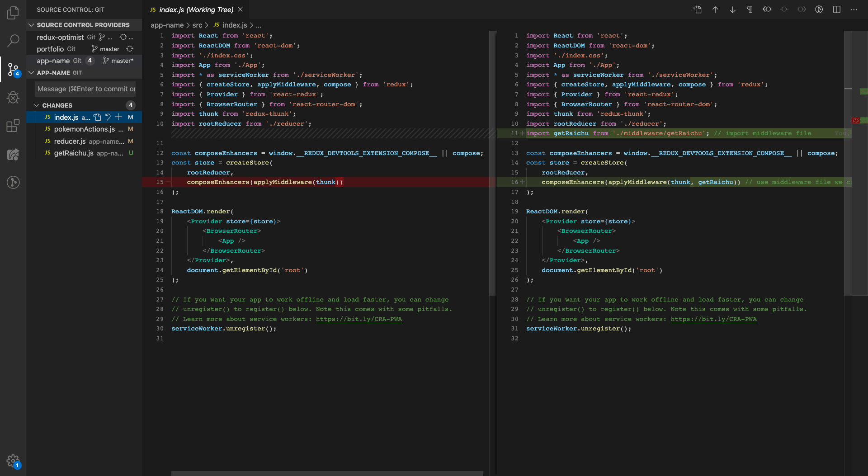The width and height of the screenshot is (868, 476).
Task: Toggle whitespace display with the pilcrow icon
Action: [750, 9]
